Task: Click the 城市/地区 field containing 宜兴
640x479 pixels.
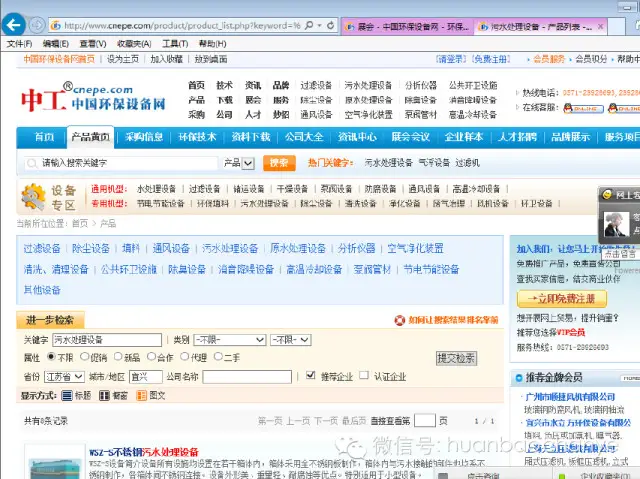Action: 146,377
